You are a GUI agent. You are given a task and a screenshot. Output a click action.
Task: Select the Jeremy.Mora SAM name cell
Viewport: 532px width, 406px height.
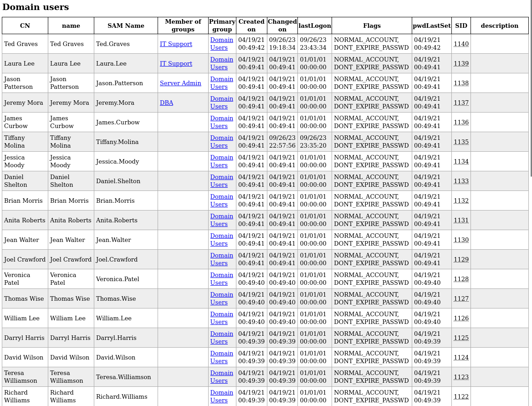[x=126, y=103]
